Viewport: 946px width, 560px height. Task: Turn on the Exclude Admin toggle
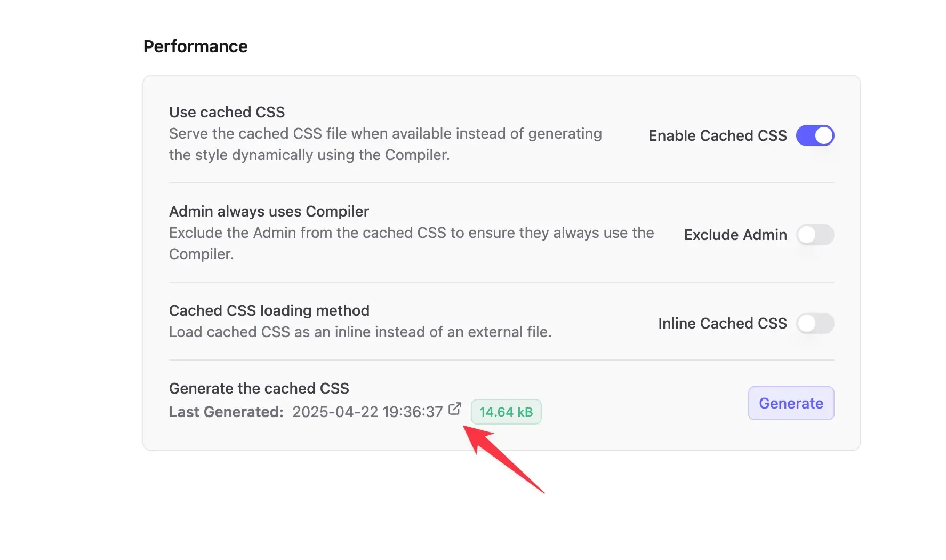(x=815, y=235)
